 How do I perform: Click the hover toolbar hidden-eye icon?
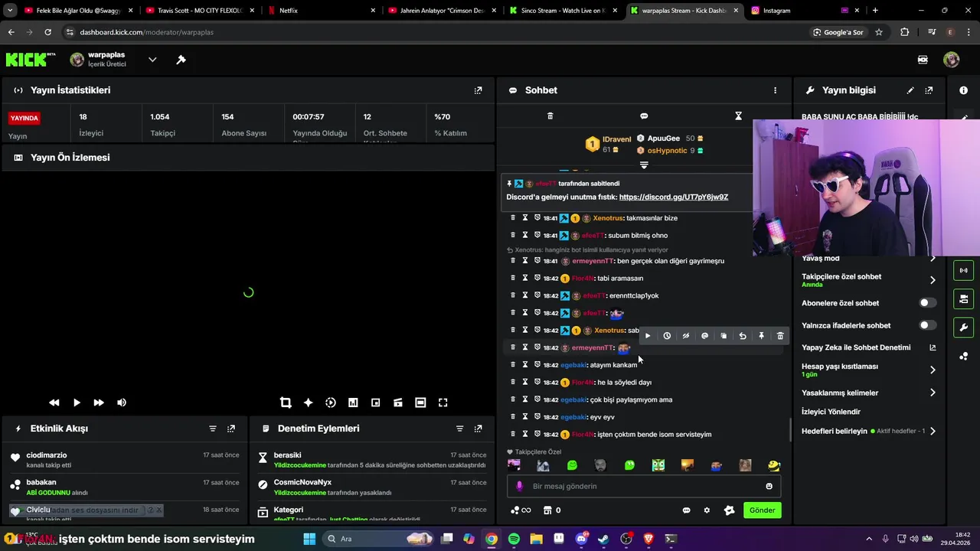(x=686, y=336)
